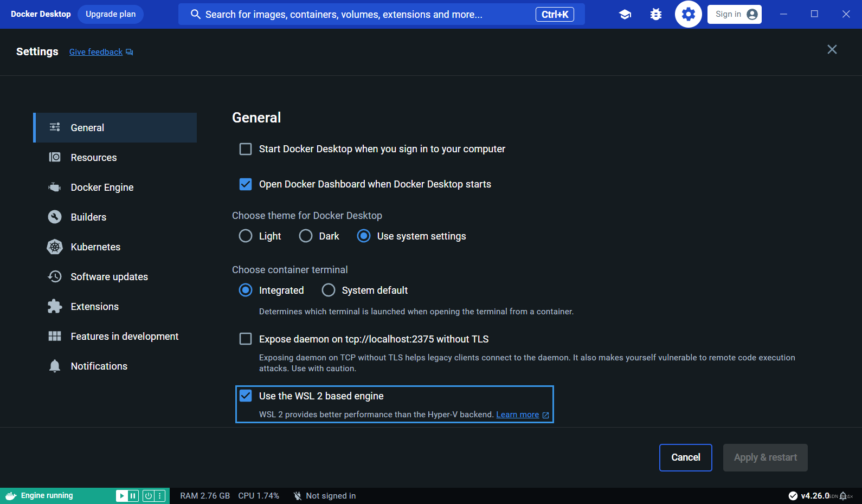This screenshot has height=504, width=862.
Task: Open the Kubernetes settings section
Action: pos(115,247)
